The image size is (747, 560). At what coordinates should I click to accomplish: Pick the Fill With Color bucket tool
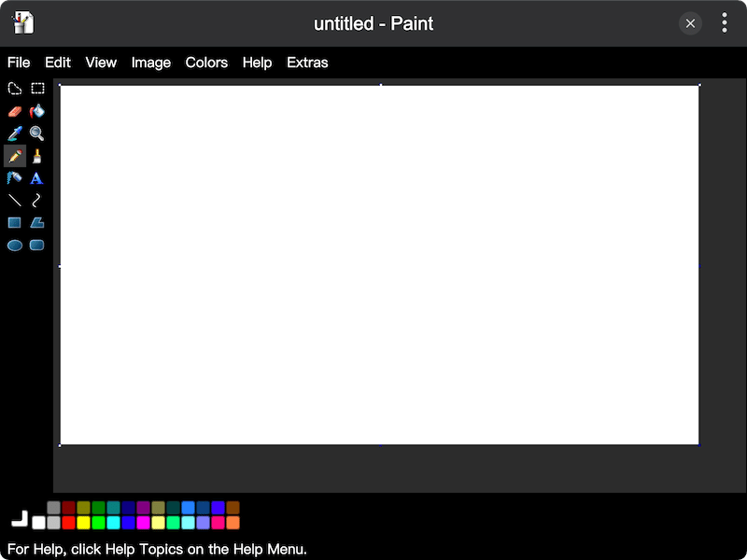coord(37,111)
